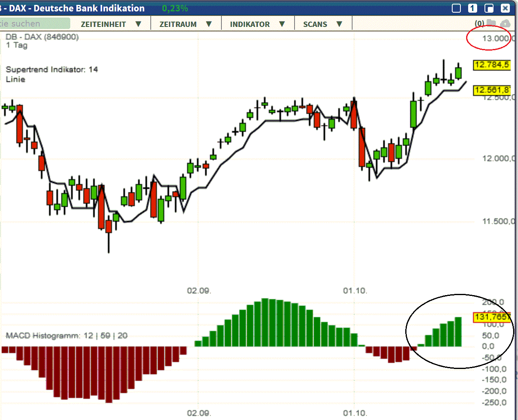Viewport: 518px width, 420px height.
Task: Click the gray cloud upload icon
Action: 505,24
